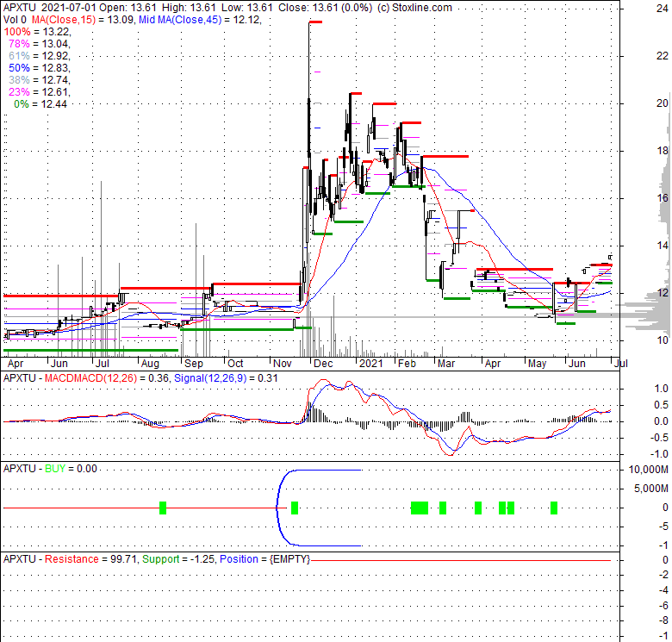Click the 'Nov' month label on date axis
Viewport: 672px width, 642px height.
click(282, 364)
